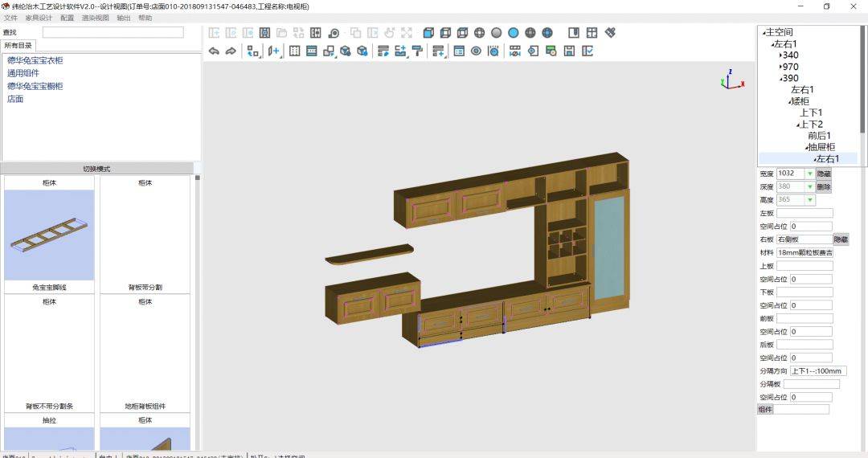Select 德华兔宝宝橱柜 in the catalog list

click(x=35, y=86)
